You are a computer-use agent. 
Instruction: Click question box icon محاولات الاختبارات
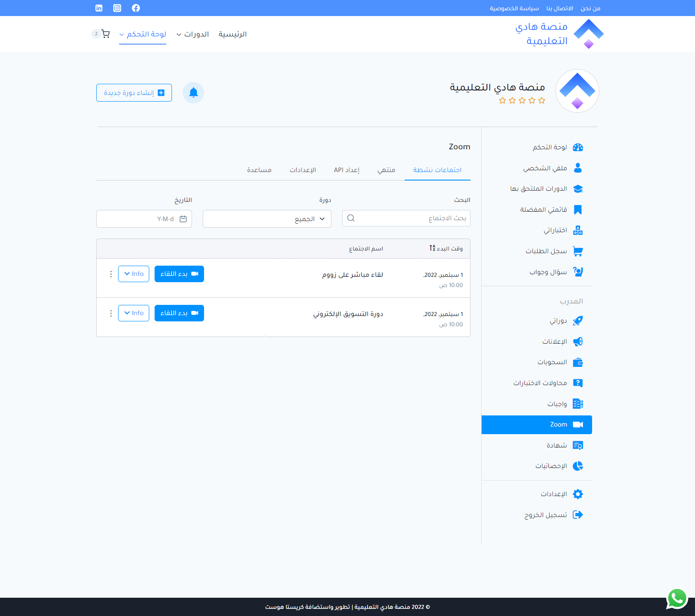[578, 383]
